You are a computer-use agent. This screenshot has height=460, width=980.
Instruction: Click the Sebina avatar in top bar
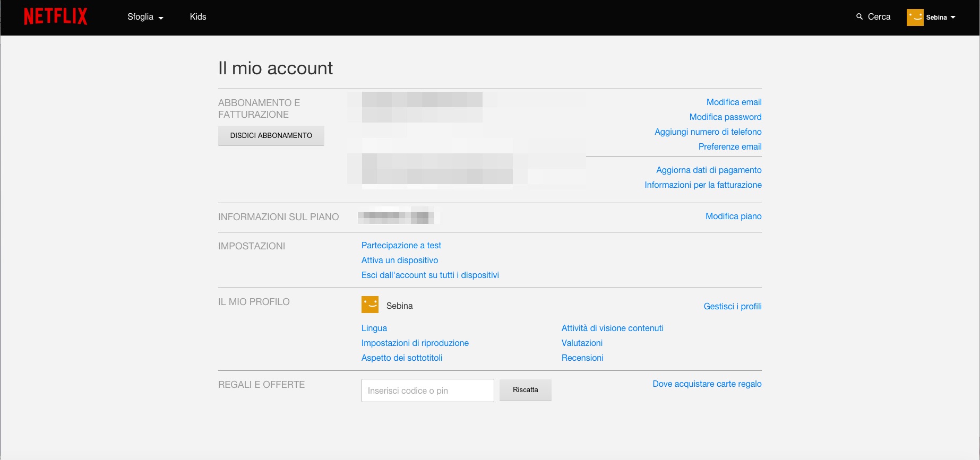915,18
